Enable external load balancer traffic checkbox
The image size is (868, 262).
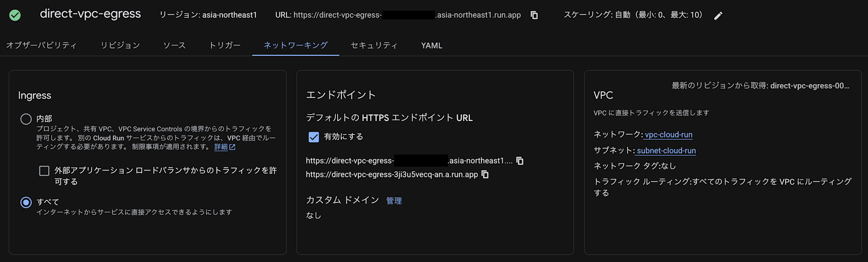pos(44,171)
